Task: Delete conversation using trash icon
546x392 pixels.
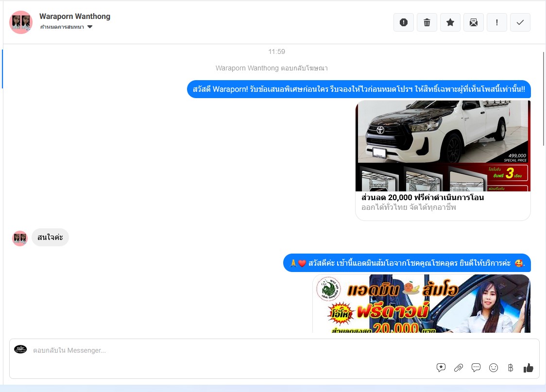Action: [x=427, y=22]
